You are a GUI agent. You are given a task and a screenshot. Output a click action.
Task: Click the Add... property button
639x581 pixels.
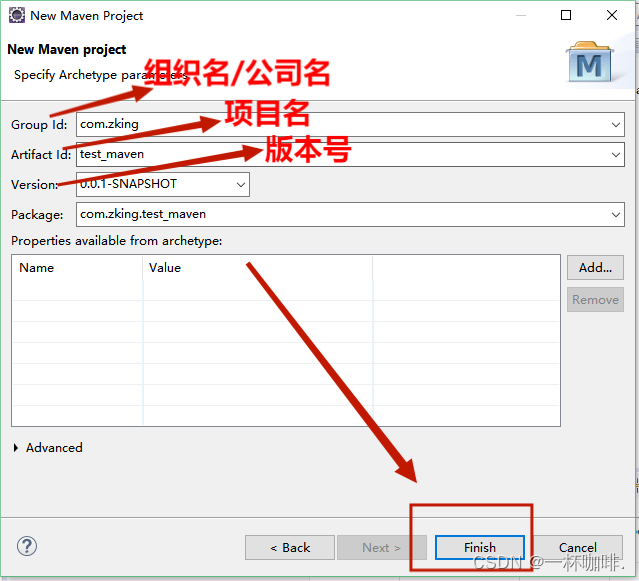595,267
